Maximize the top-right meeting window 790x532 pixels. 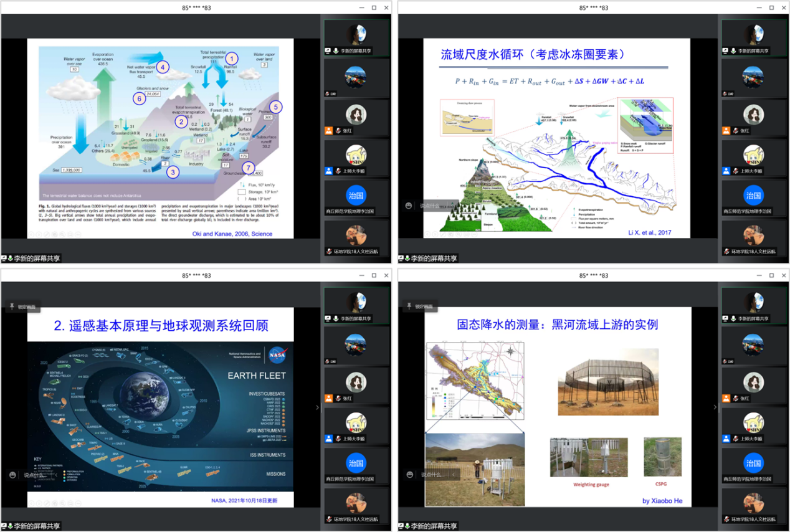(x=771, y=8)
